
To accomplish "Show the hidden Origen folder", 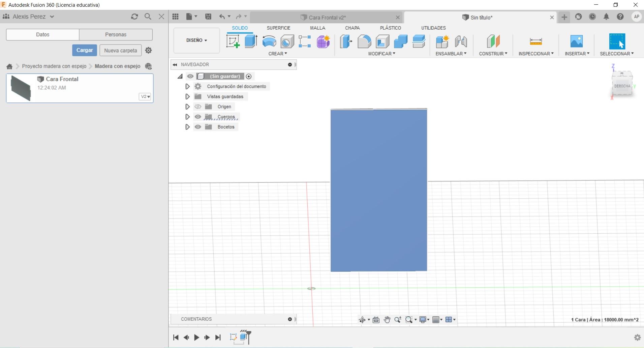I will (x=198, y=107).
